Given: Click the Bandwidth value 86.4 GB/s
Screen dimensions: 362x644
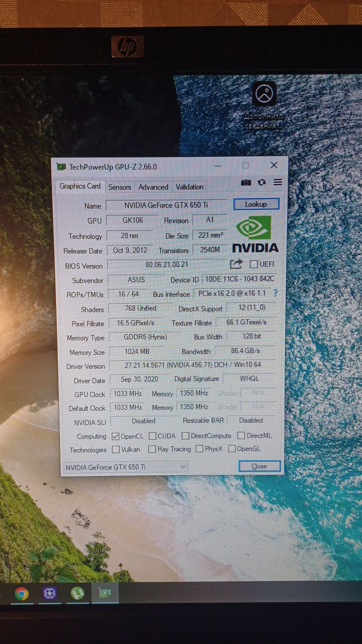Looking at the screenshot, I should [246, 351].
